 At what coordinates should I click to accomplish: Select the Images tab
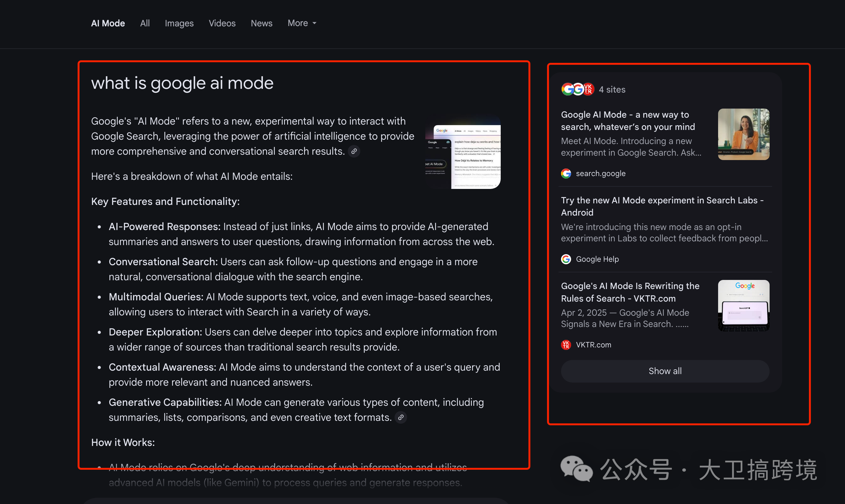pyautogui.click(x=179, y=23)
